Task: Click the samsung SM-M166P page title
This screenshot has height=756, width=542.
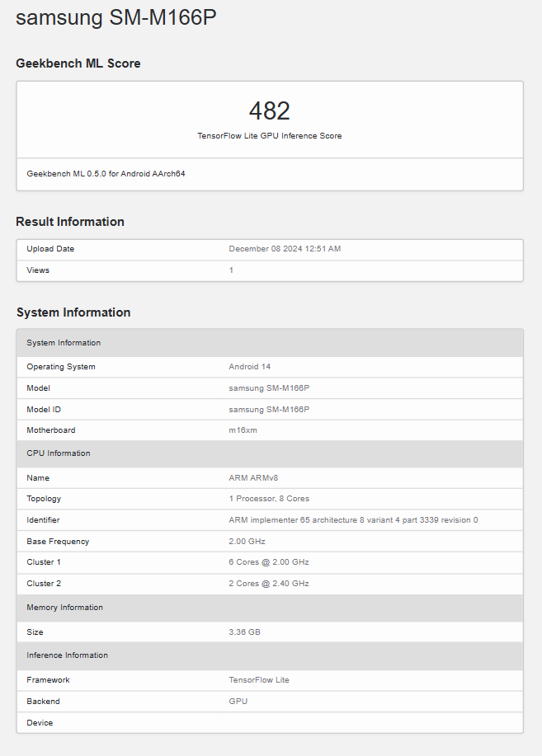Action: (x=116, y=18)
